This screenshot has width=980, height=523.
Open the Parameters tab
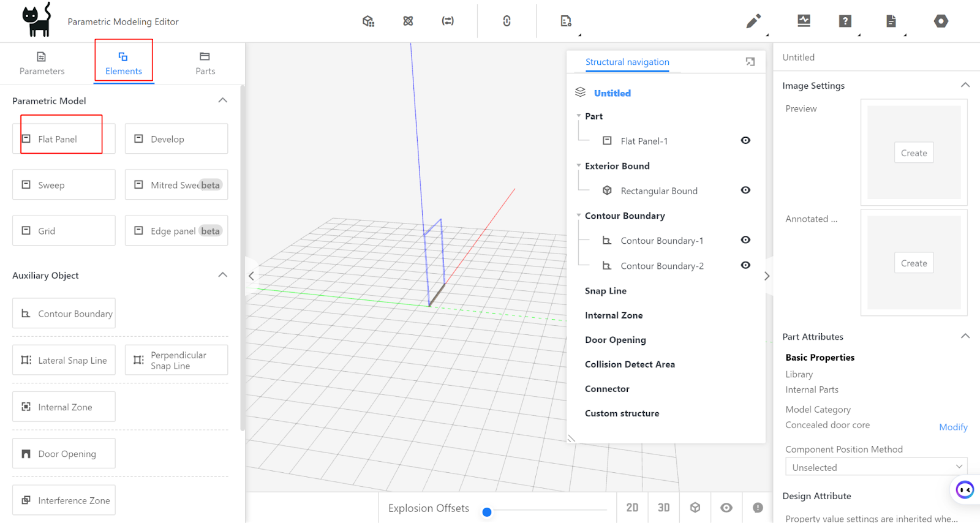click(x=42, y=63)
